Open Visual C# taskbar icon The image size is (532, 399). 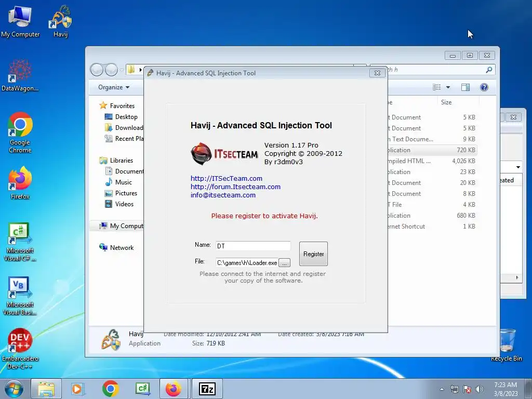(142, 389)
